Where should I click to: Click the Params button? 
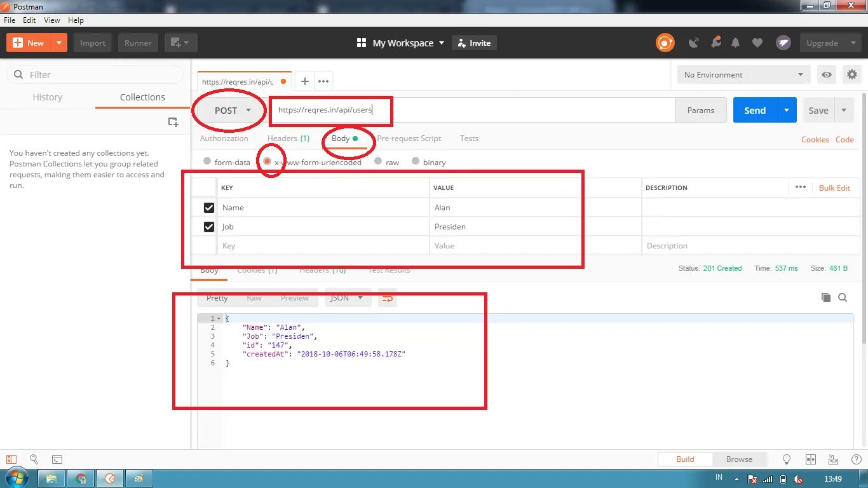coord(701,111)
